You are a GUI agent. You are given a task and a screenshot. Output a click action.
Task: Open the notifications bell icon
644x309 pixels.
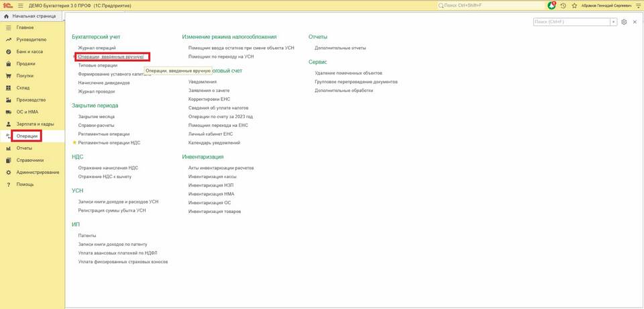click(552, 5)
